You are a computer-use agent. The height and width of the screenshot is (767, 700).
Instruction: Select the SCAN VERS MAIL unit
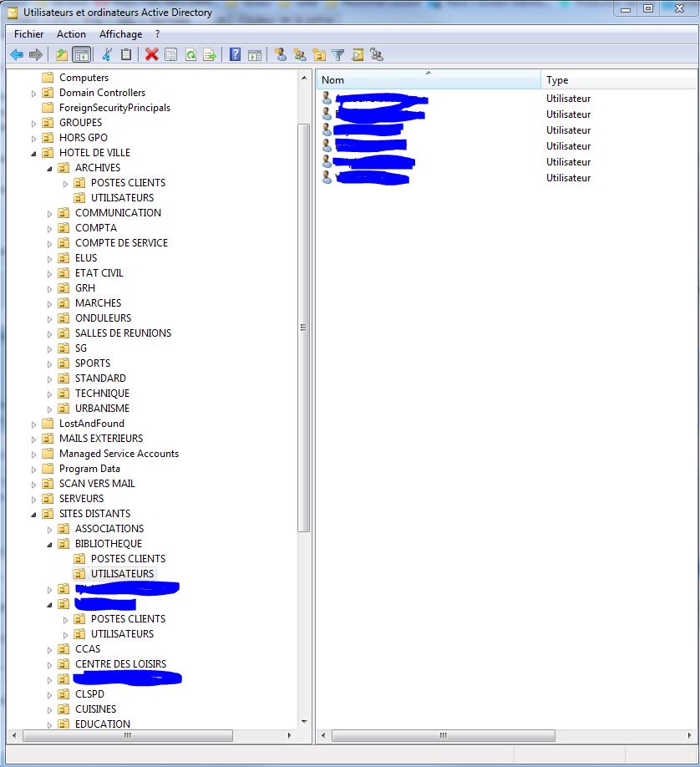(97, 484)
